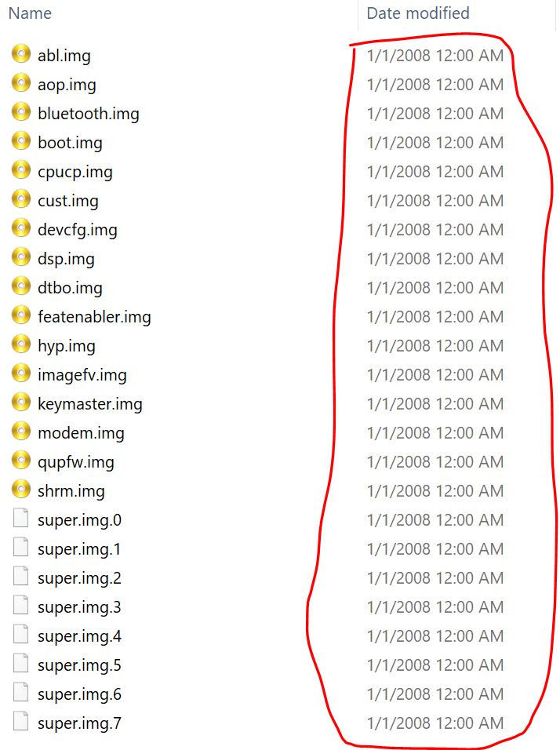Click the super.img.5 file name

[x=79, y=665]
